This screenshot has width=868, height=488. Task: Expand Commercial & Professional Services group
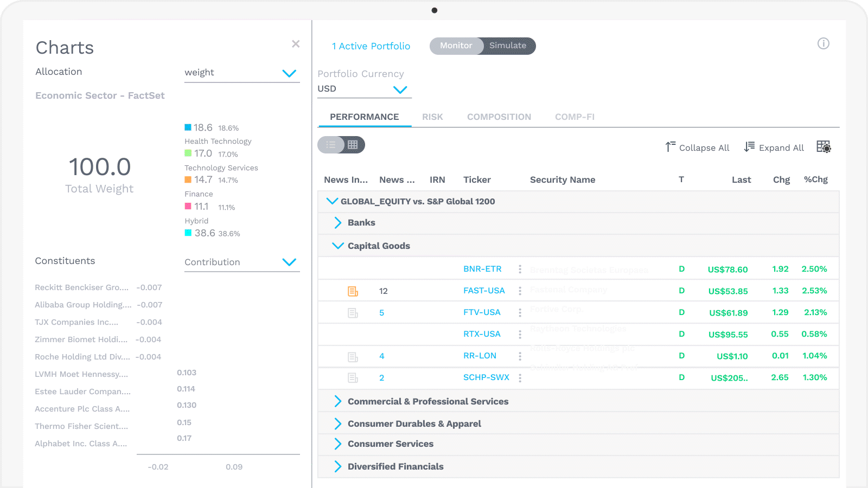click(338, 401)
